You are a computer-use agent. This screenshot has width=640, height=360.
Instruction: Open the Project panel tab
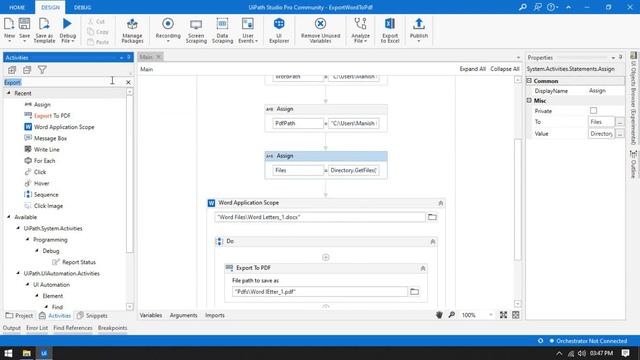click(19, 316)
